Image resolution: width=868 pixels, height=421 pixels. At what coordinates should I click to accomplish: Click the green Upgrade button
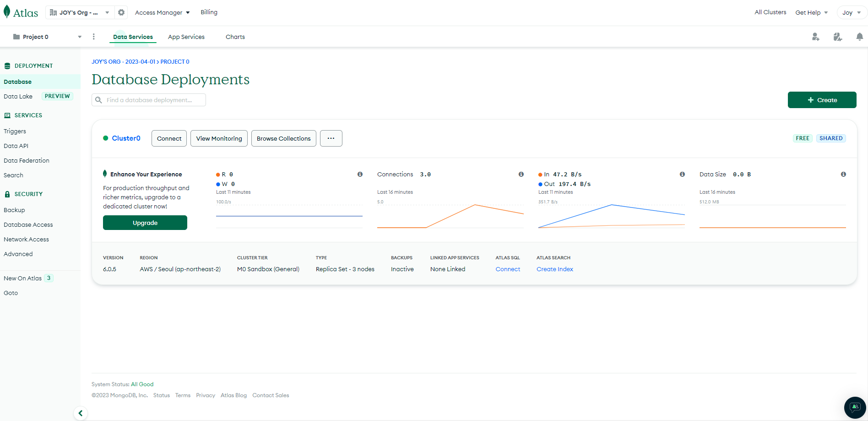(145, 223)
